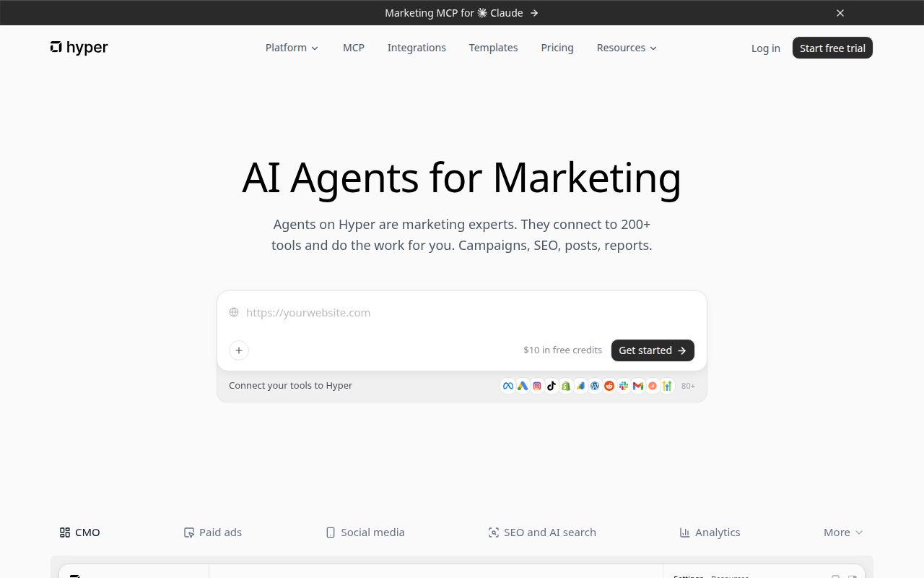
Task: Expand the Platform dropdown menu
Action: (292, 48)
